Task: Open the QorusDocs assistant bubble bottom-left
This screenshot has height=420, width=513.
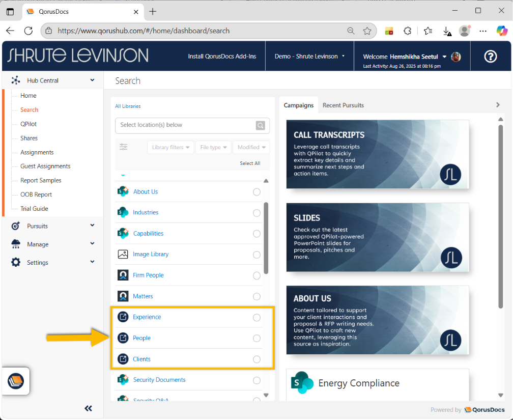Action: [x=15, y=381]
